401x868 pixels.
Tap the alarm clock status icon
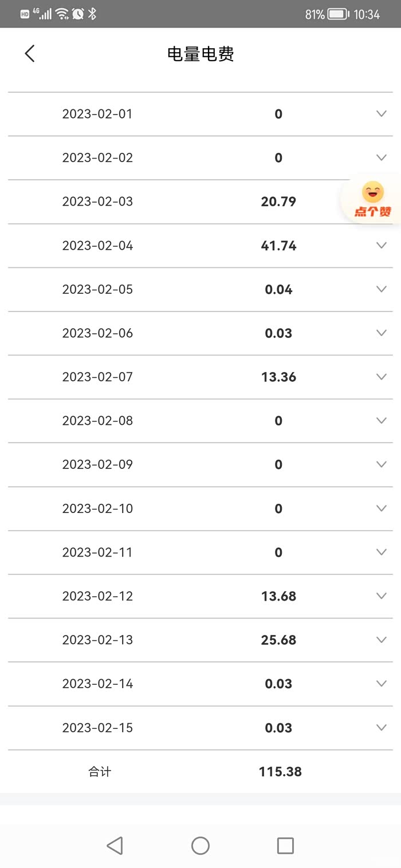pos(78,14)
